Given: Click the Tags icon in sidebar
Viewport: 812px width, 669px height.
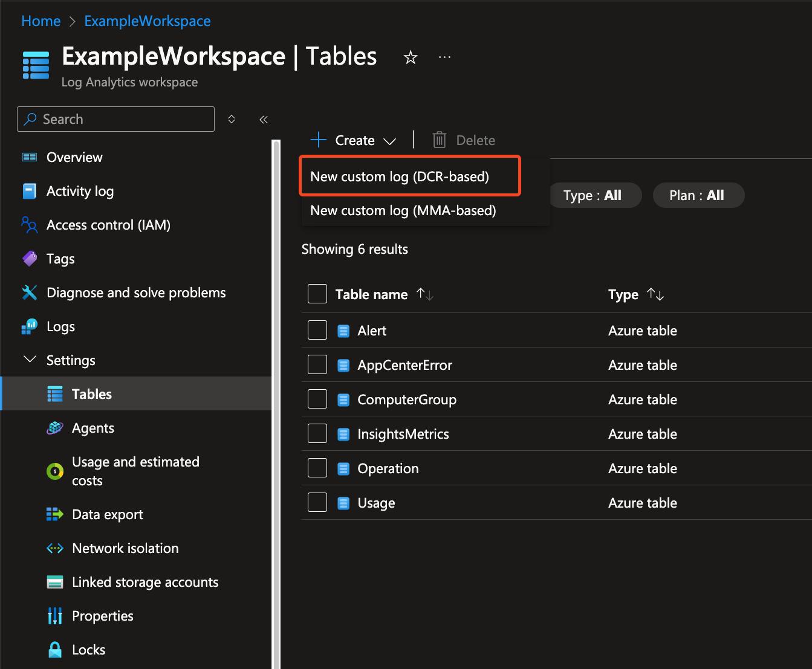Looking at the screenshot, I should click(30, 259).
